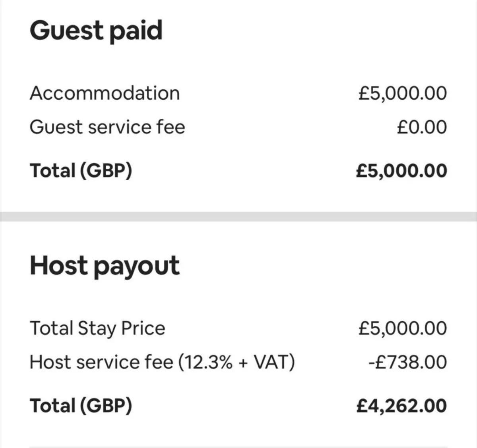477x448 pixels.
Task: Select the Host payout heading
Action: (105, 266)
